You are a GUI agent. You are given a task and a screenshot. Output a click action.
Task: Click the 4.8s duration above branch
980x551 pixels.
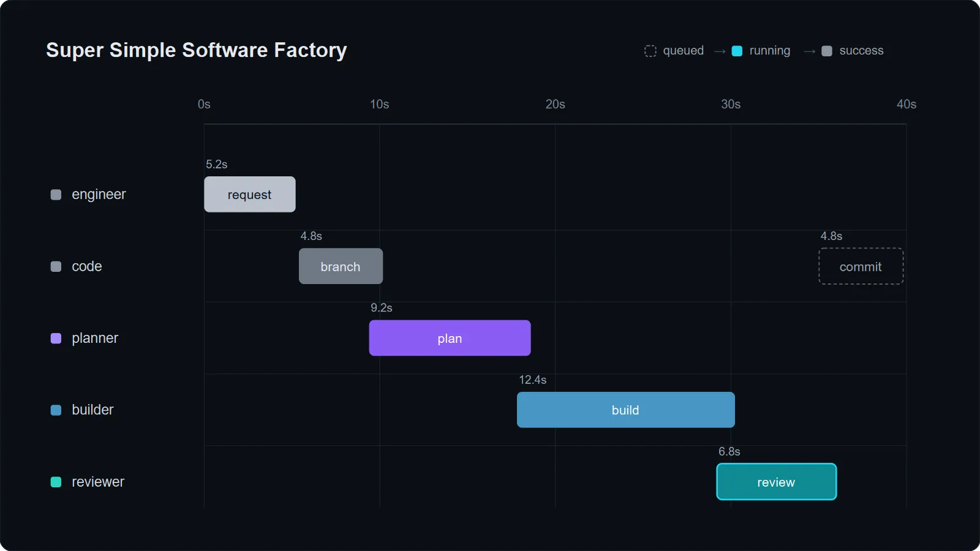311,236
